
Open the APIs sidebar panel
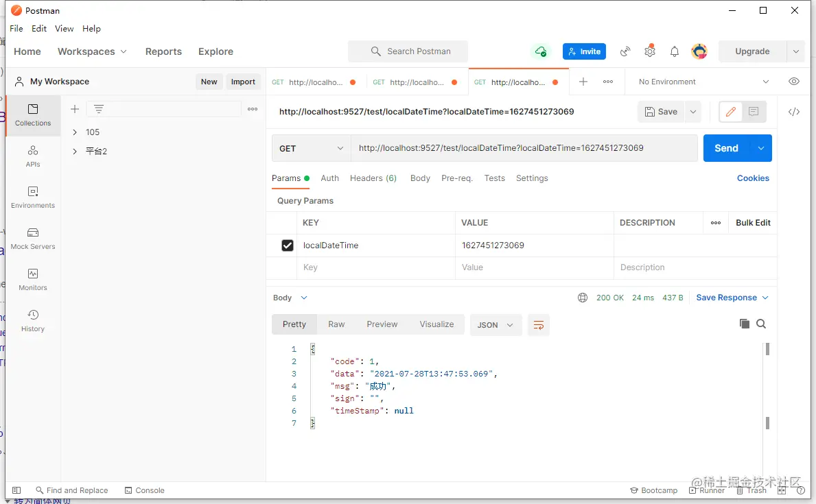tap(33, 156)
